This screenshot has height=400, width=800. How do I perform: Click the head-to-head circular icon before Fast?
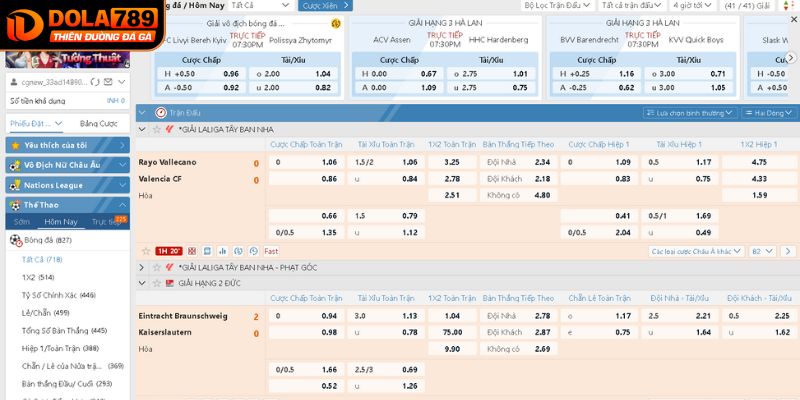tap(238, 251)
